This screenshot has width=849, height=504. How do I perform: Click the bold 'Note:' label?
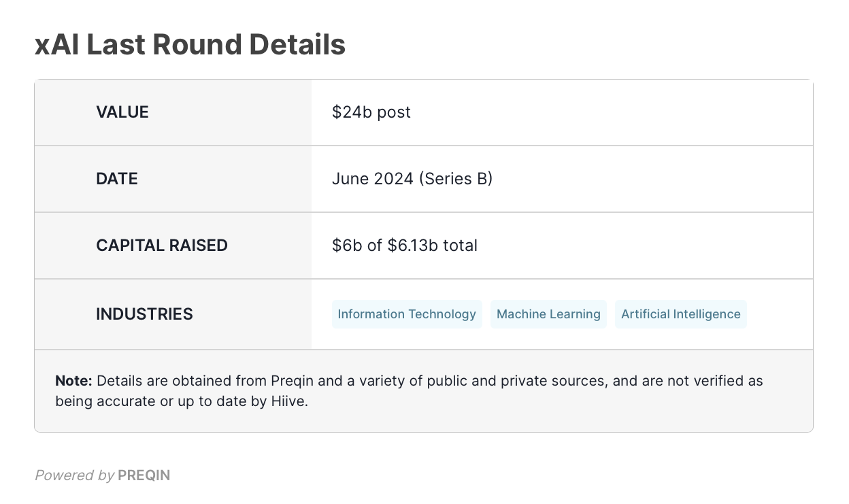pos(73,381)
